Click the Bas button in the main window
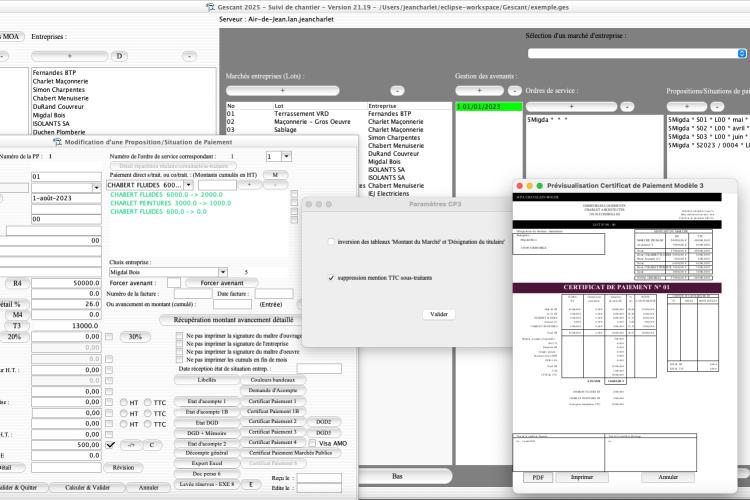This screenshot has height=500, width=750. click(x=397, y=476)
